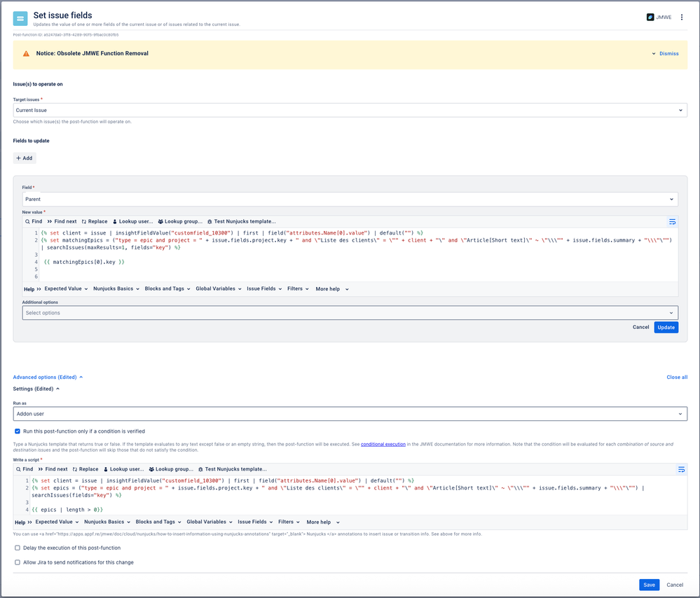Open the Target issues dropdown

click(349, 110)
